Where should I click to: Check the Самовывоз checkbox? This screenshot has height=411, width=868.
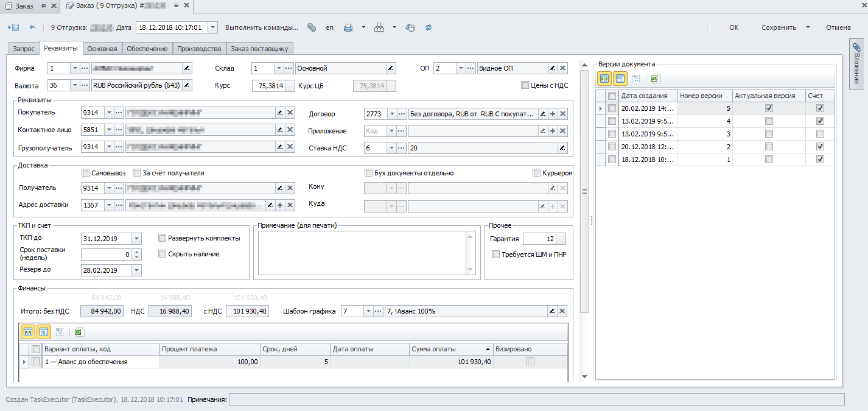click(86, 173)
